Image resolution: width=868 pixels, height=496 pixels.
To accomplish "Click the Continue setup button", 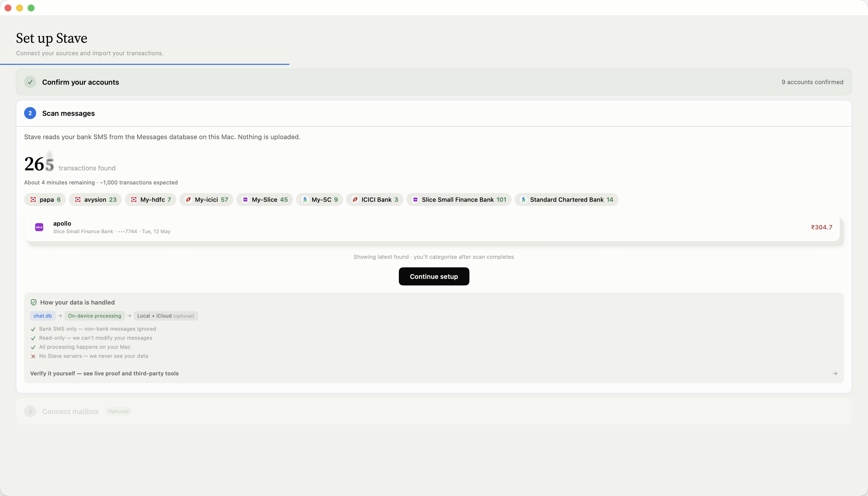I will click(x=434, y=276).
